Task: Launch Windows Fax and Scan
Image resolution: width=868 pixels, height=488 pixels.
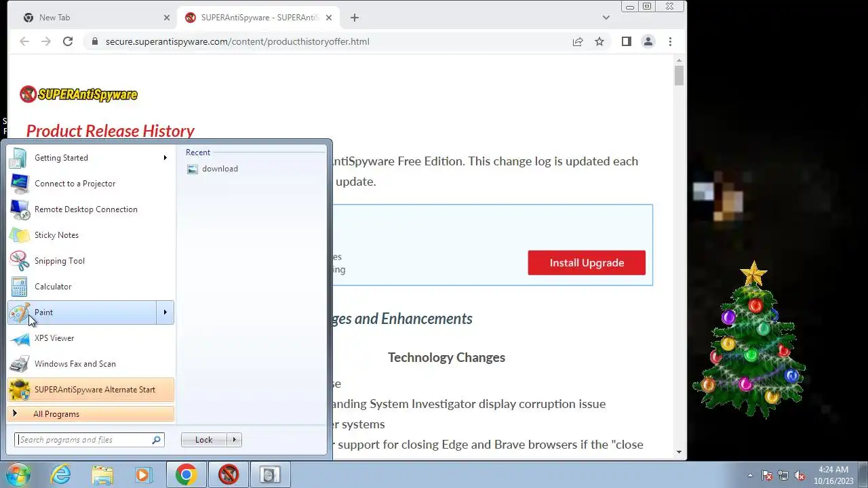Action: pos(91,364)
